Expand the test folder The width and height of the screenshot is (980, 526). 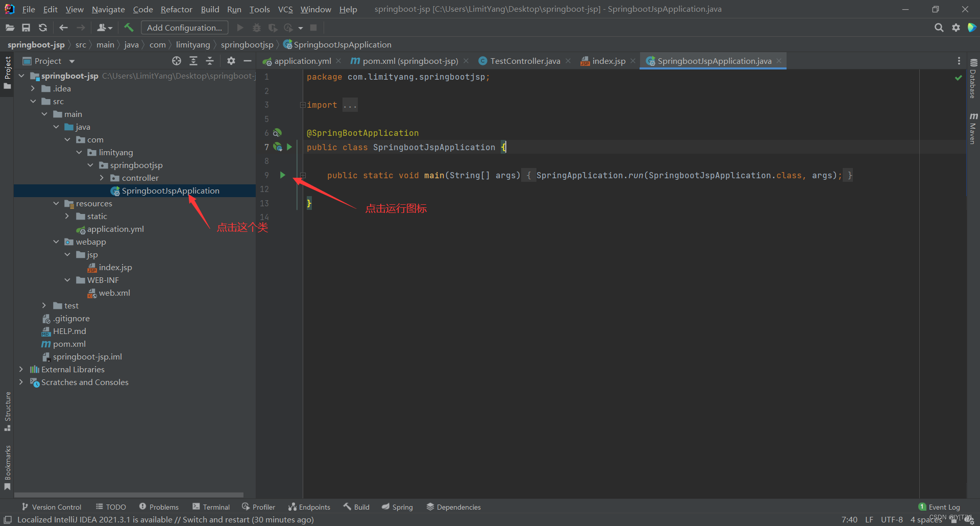pyautogui.click(x=44, y=305)
